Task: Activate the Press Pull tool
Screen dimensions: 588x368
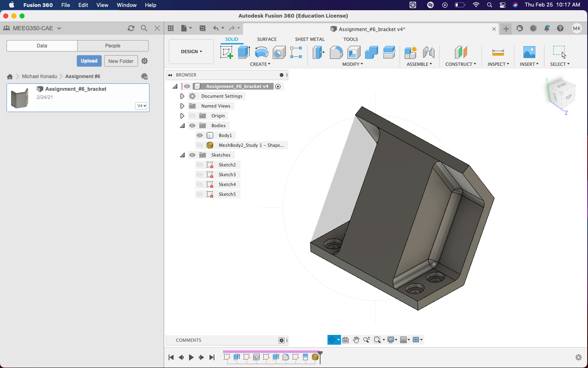Action: tap(318, 52)
